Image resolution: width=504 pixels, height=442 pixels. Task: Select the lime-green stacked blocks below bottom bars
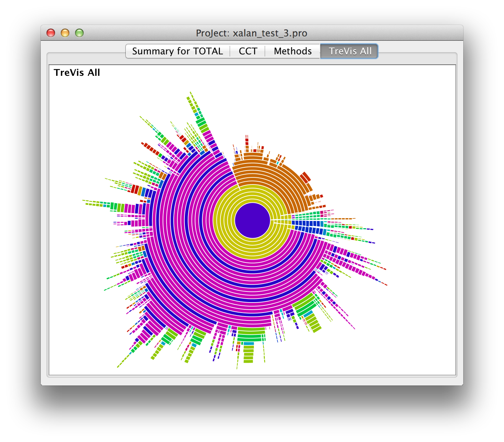click(248, 354)
